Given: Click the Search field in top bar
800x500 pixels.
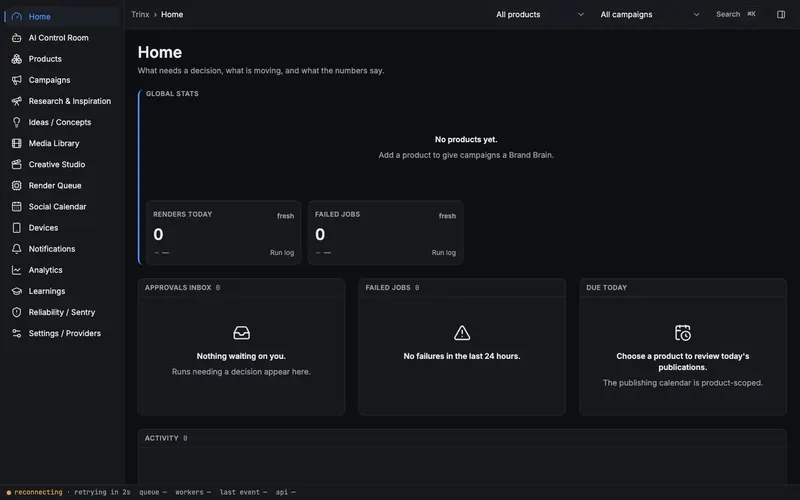Looking at the screenshot, I should (736, 14).
